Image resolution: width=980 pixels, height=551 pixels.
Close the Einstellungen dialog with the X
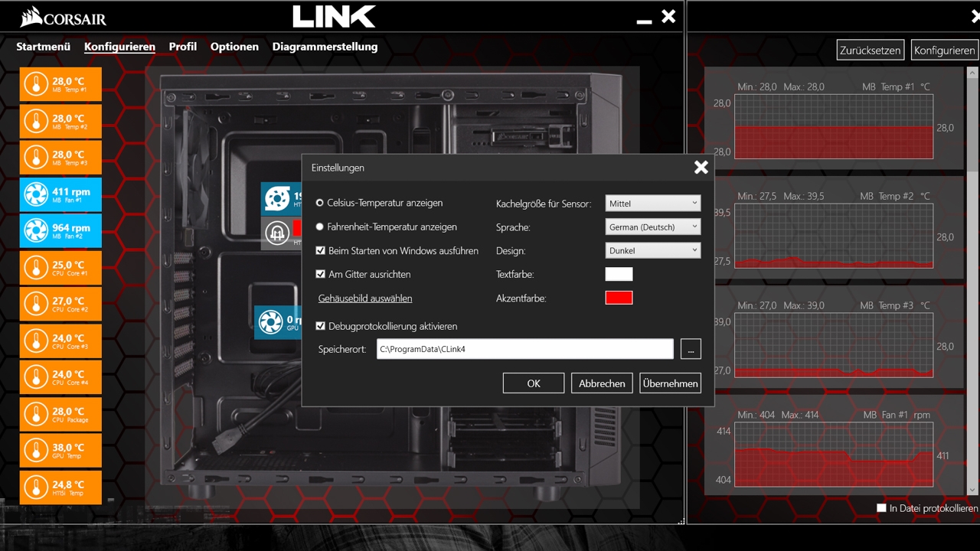tap(701, 168)
